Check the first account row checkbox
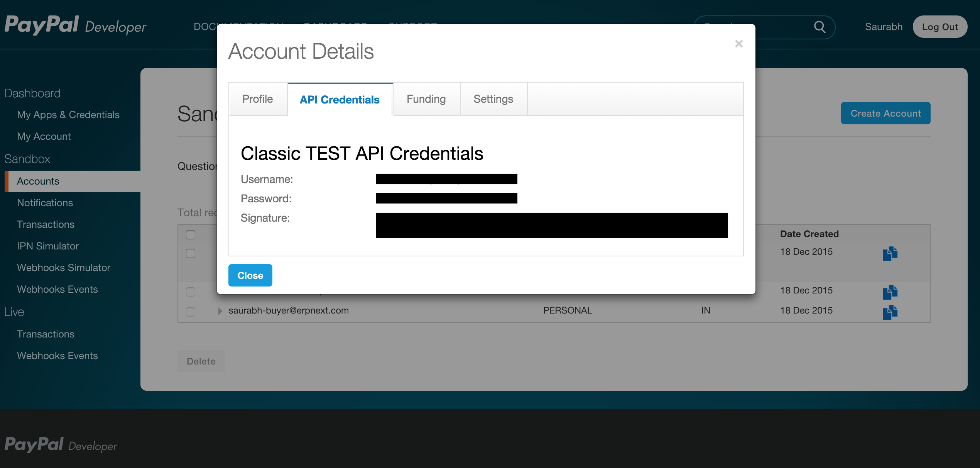Image resolution: width=980 pixels, height=468 pixels. click(191, 253)
